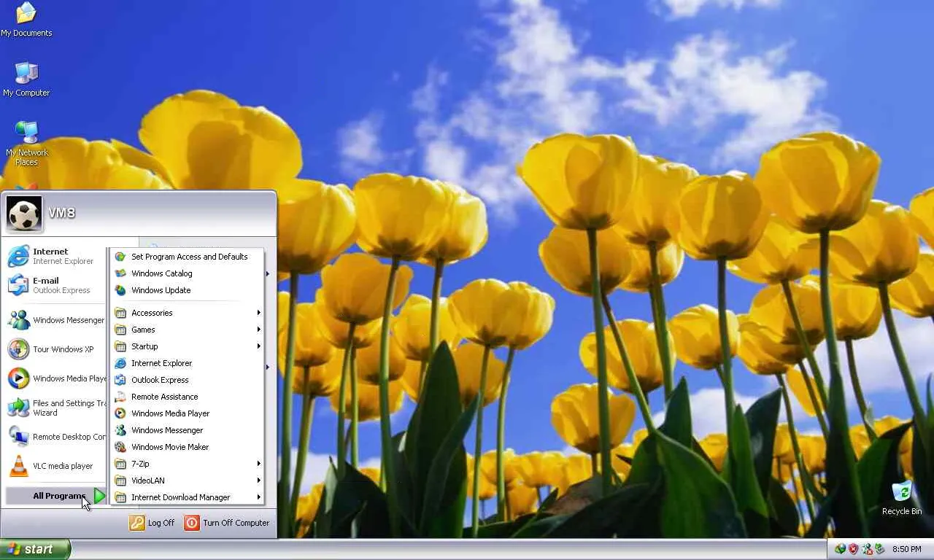Click the Start button on the taskbar
The image size is (934, 560).
35,549
